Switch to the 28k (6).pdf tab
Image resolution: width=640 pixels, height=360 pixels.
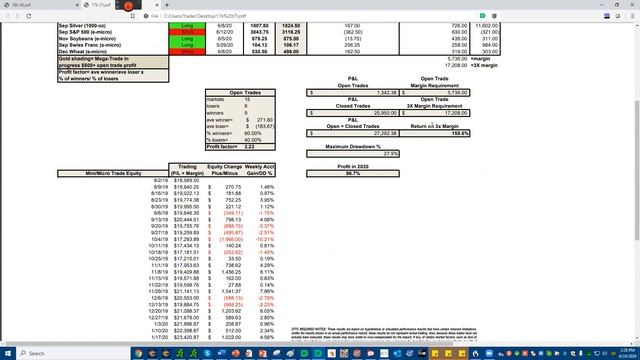pos(40,5)
